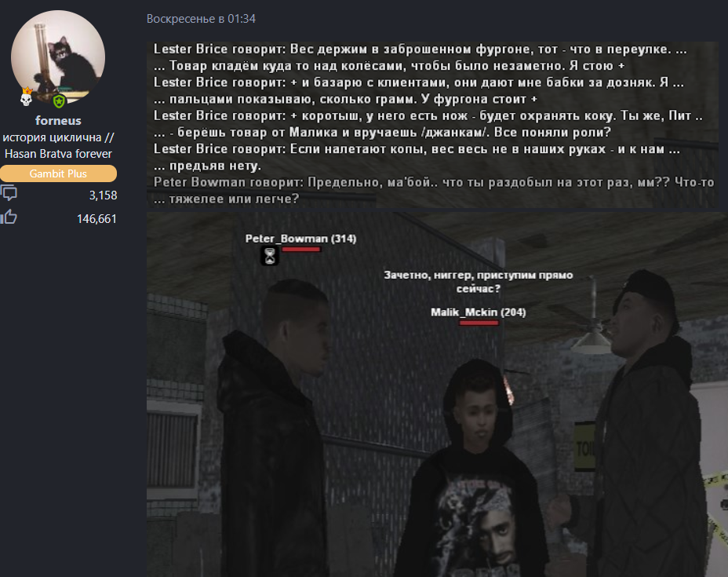Click the hourglass icon under Peter_Bowman
728x577 pixels.
(269, 256)
